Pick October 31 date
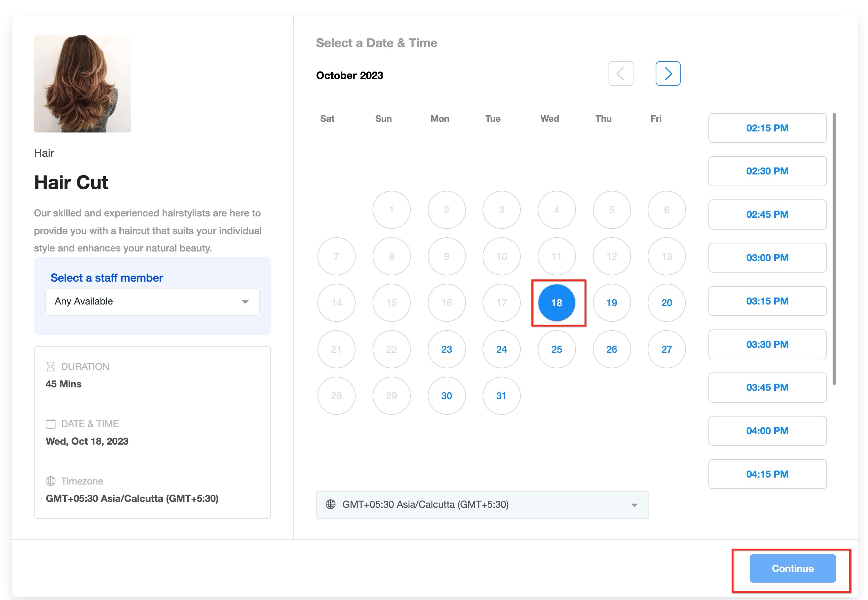The width and height of the screenshot is (868, 600). click(x=501, y=396)
